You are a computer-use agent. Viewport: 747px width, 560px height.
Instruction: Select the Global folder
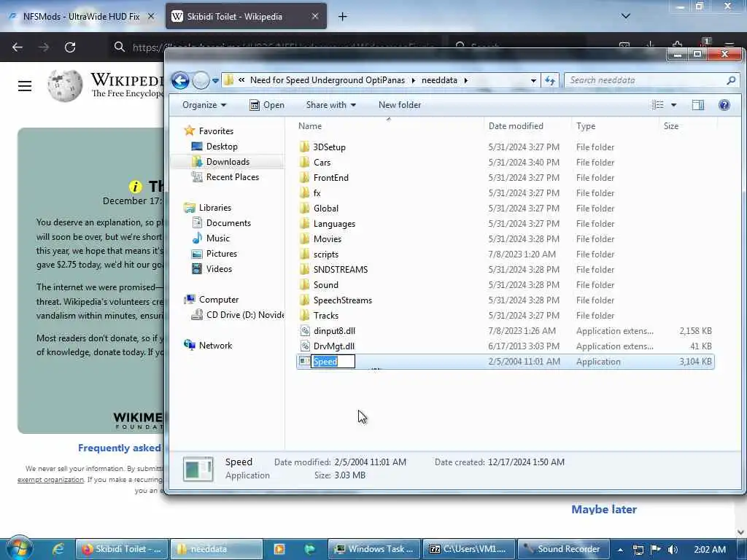pyautogui.click(x=326, y=208)
